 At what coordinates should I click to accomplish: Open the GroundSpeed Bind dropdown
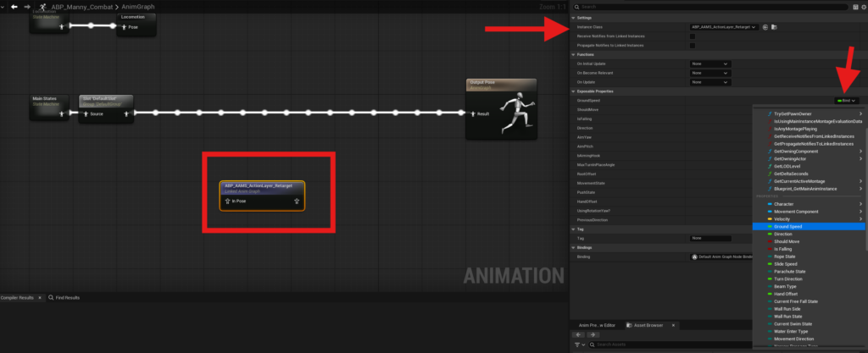tap(847, 100)
